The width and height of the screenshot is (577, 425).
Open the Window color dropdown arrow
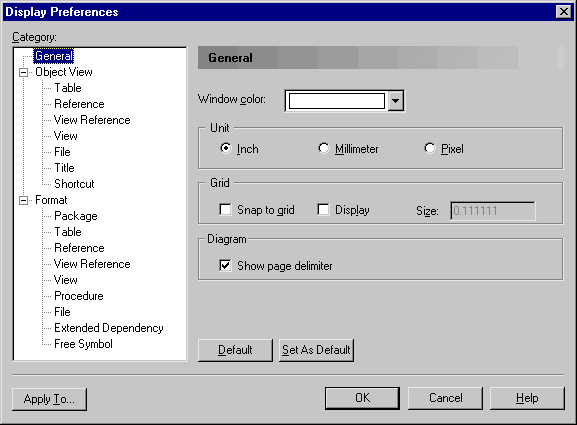(x=396, y=100)
